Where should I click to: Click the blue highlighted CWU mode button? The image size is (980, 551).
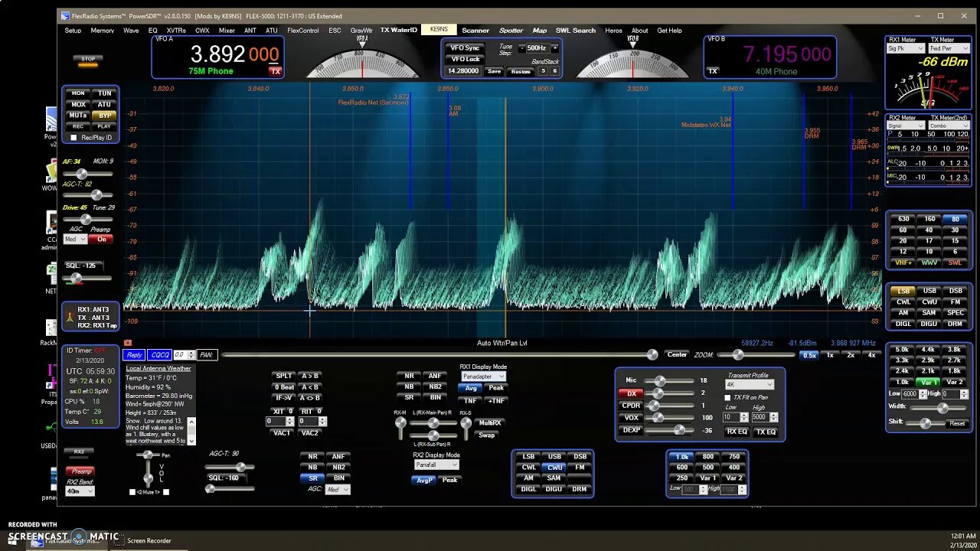pyautogui.click(x=554, y=468)
